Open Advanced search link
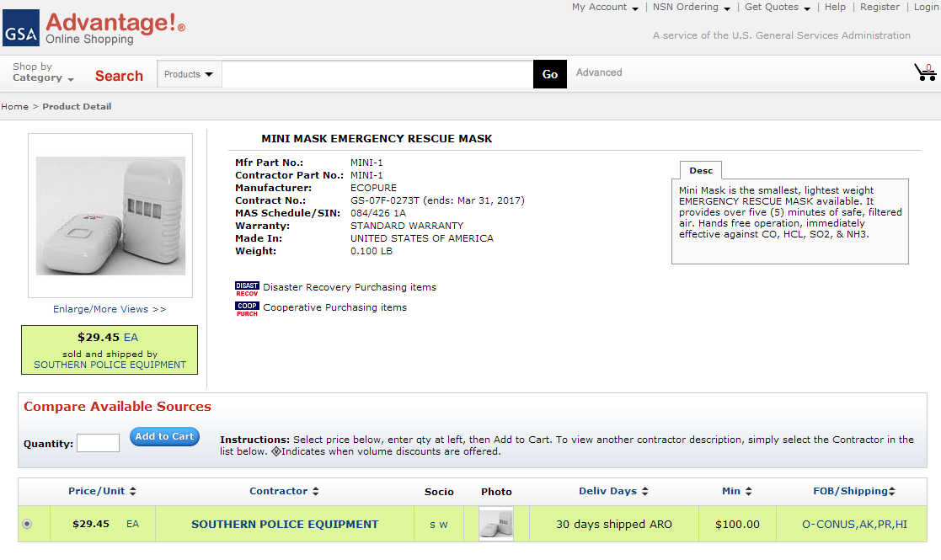Screen dimensions: 941x560 (599, 72)
